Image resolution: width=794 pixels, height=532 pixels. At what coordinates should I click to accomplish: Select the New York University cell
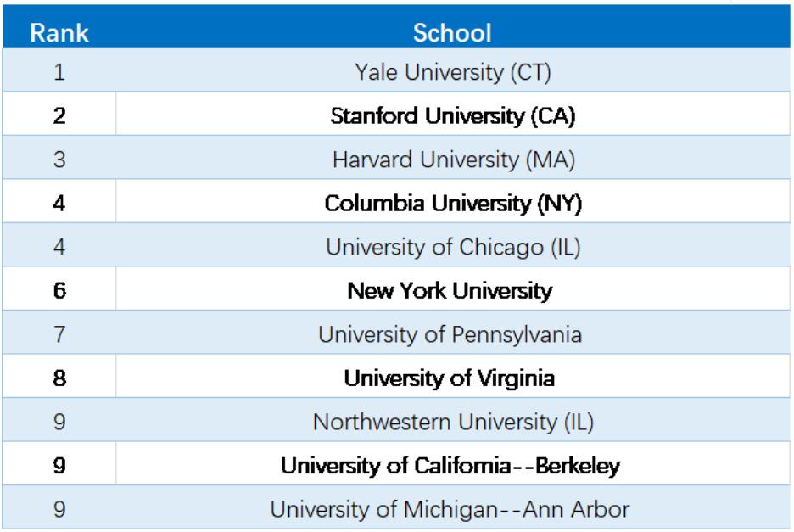453,288
